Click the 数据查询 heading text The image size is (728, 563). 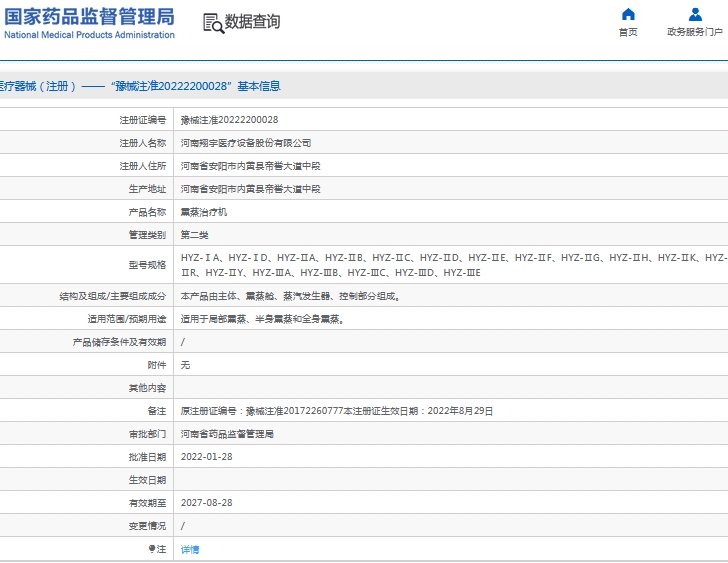click(252, 21)
